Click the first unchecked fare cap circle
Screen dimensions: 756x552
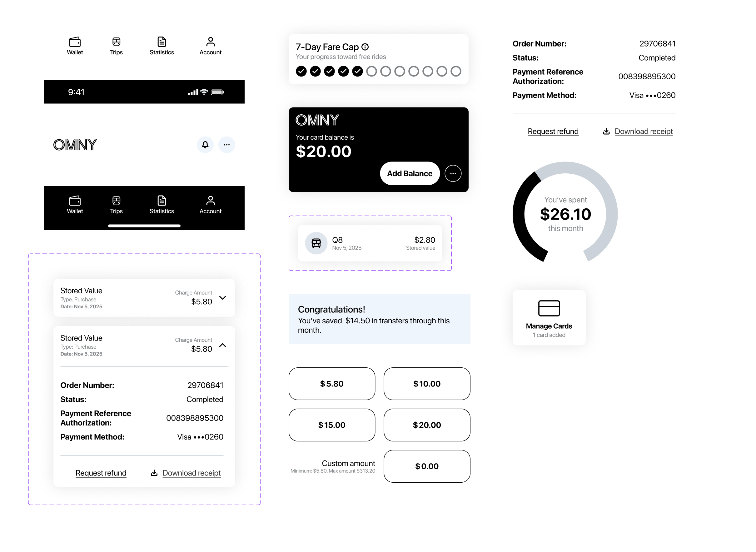(x=371, y=71)
